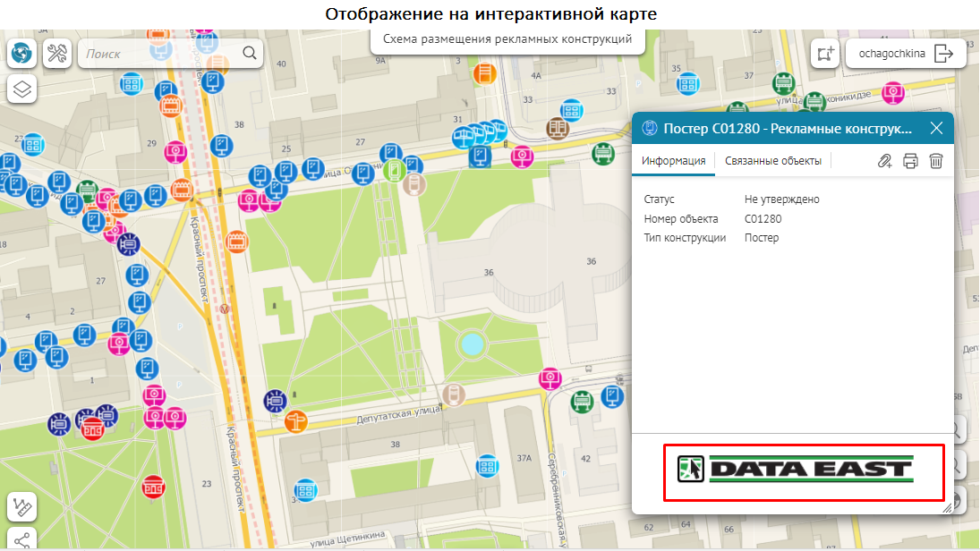Select the red billboard marker near building 23
The height and width of the screenshot is (551, 980).
(153, 487)
